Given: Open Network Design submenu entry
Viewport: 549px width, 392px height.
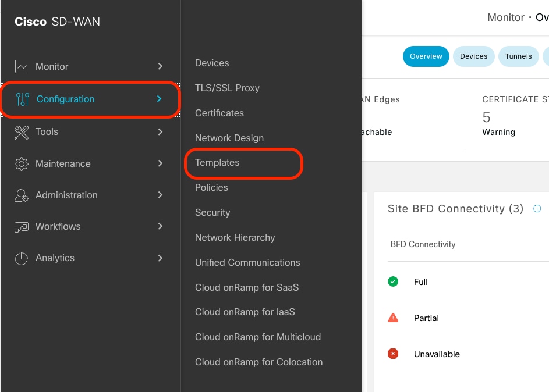Looking at the screenshot, I should tap(229, 138).
